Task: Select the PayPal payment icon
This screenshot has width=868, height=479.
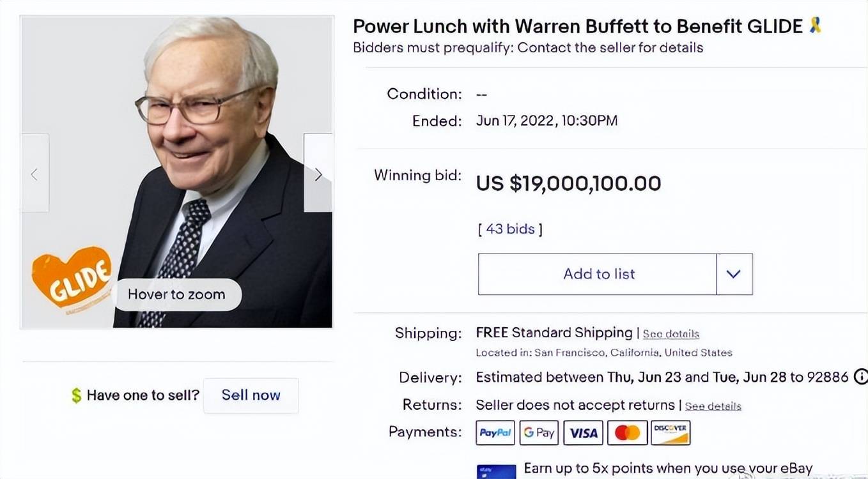Action: [495, 433]
